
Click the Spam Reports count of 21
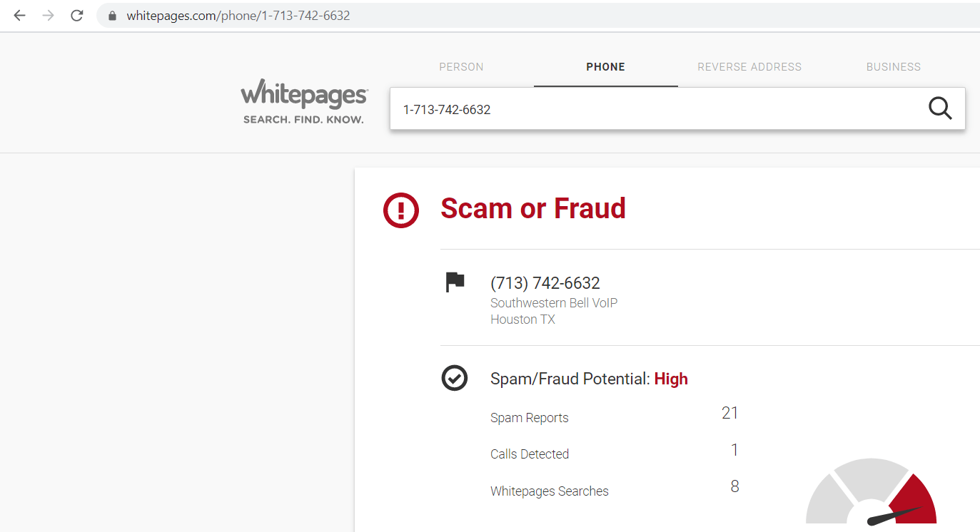[729, 413]
